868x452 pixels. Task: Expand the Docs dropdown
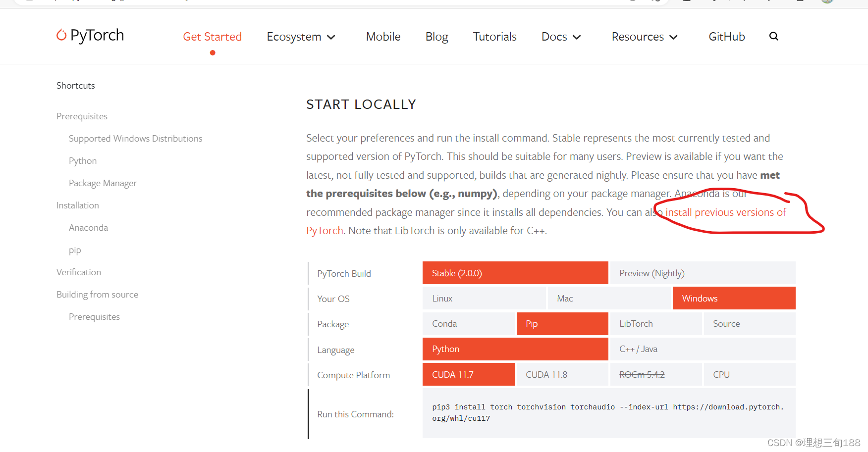(560, 36)
